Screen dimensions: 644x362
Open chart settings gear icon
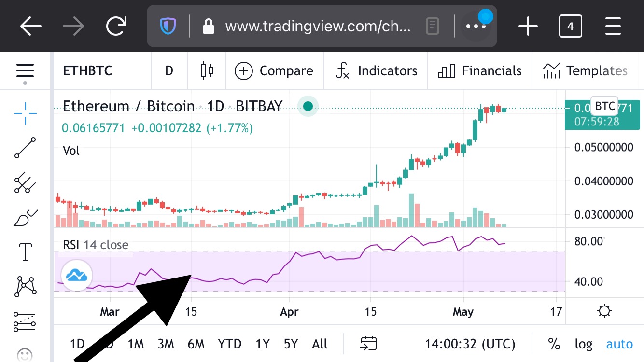604,311
